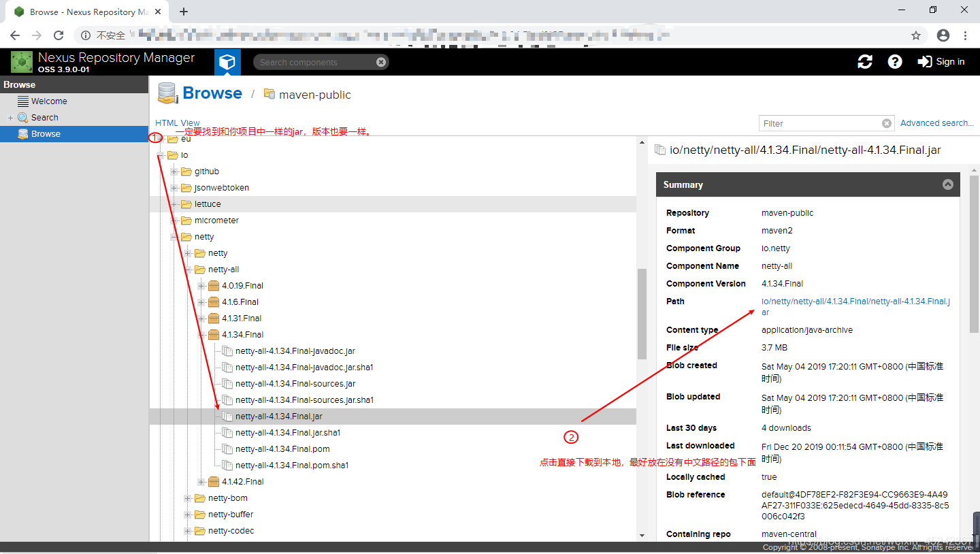The width and height of the screenshot is (980, 554).
Task: Open the help question mark icon
Action: click(895, 62)
